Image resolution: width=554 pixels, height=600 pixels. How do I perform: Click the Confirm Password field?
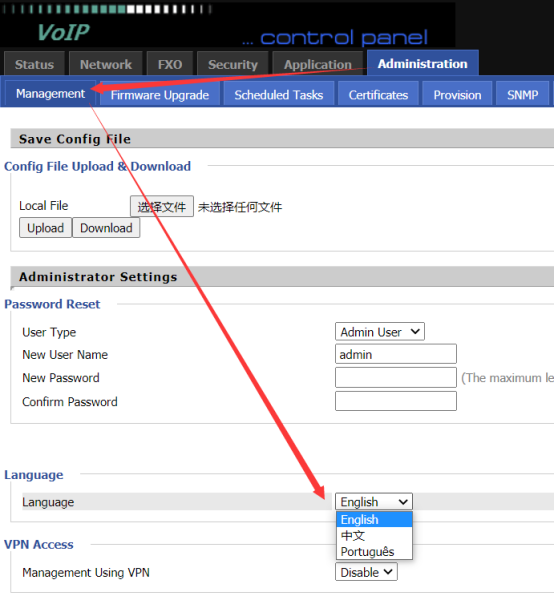click(396, 401)
